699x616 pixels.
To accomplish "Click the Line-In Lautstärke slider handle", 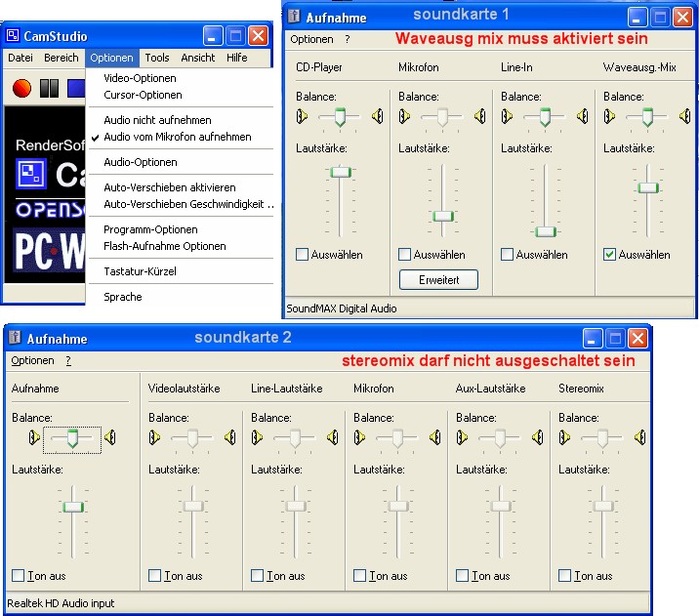I will (546, 231).
